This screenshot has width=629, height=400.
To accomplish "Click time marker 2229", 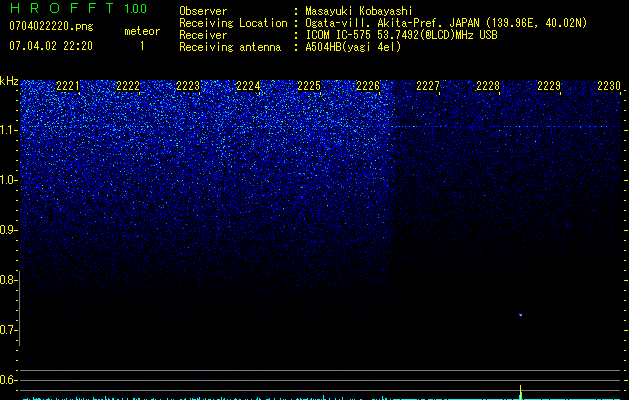I will pos(549,86).
